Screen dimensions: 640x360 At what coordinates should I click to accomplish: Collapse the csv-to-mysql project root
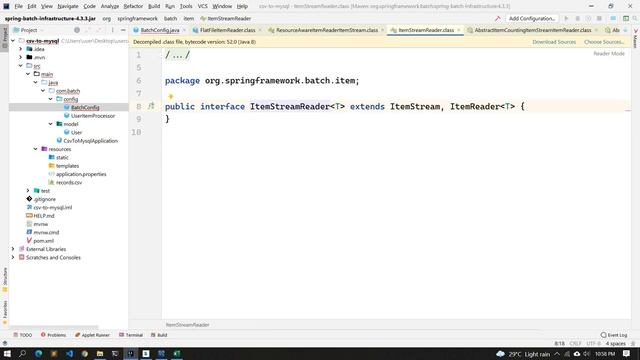[13, 41]
